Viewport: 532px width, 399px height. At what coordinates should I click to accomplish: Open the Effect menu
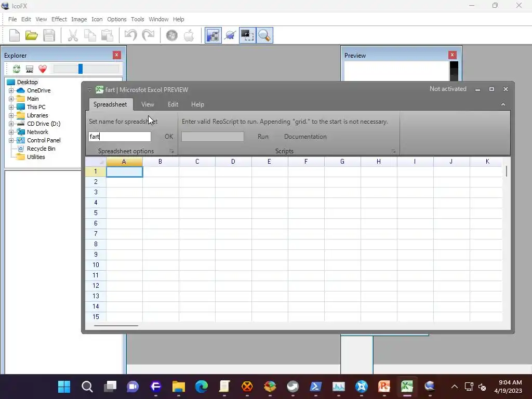coord(59,19)
